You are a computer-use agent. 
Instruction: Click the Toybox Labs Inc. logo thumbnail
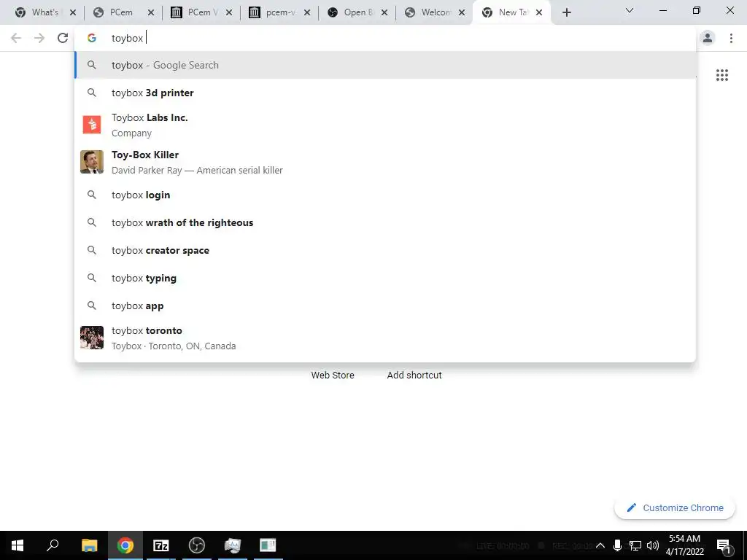(x=92, y=125)
